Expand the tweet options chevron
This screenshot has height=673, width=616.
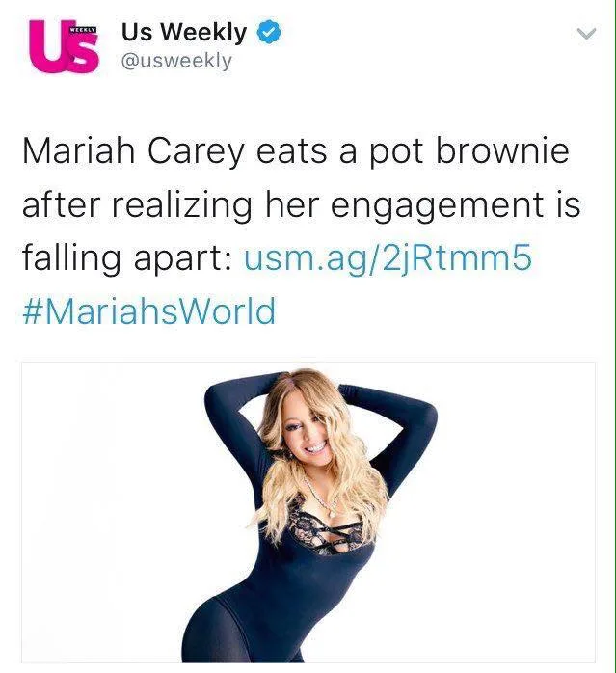tap(586, 33)
